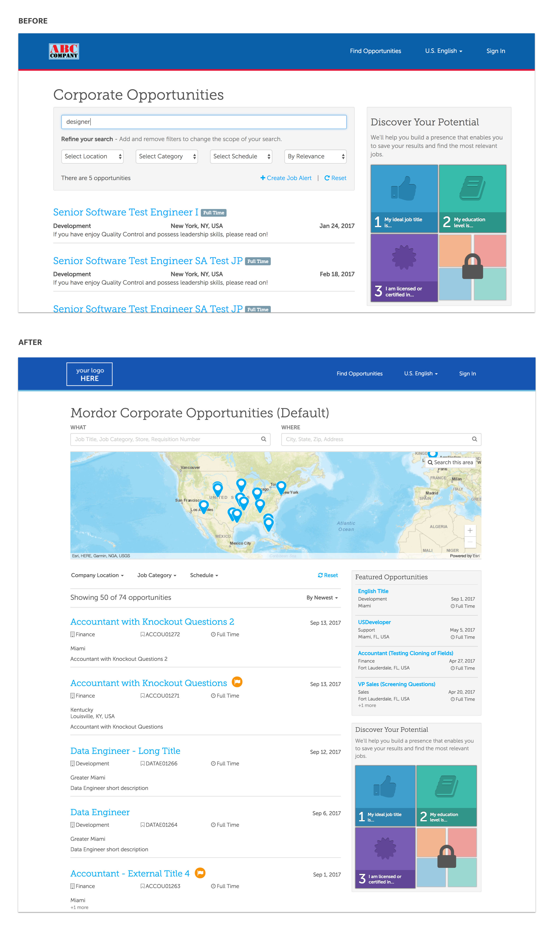Open the Accountant - External Title 4 job link
This screenshot has height=938, width=560.
click(130, 873)
